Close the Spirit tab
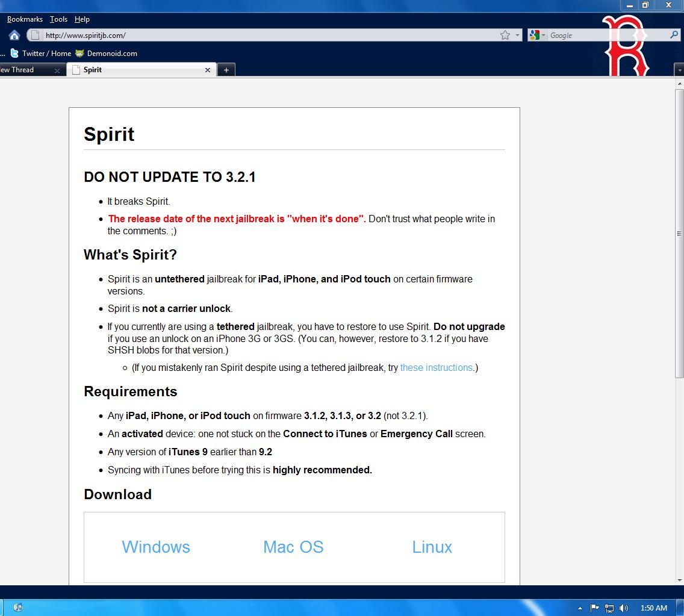The image size is (684, 616). click(208, 70)
